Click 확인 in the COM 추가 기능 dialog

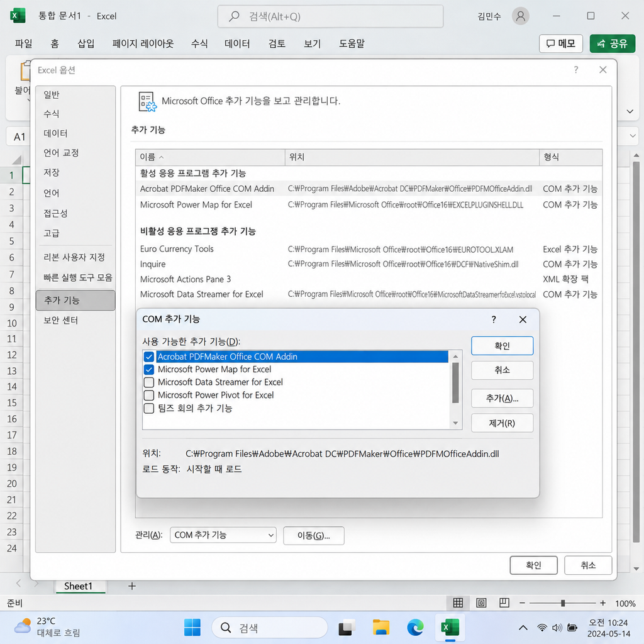point(502,346)
